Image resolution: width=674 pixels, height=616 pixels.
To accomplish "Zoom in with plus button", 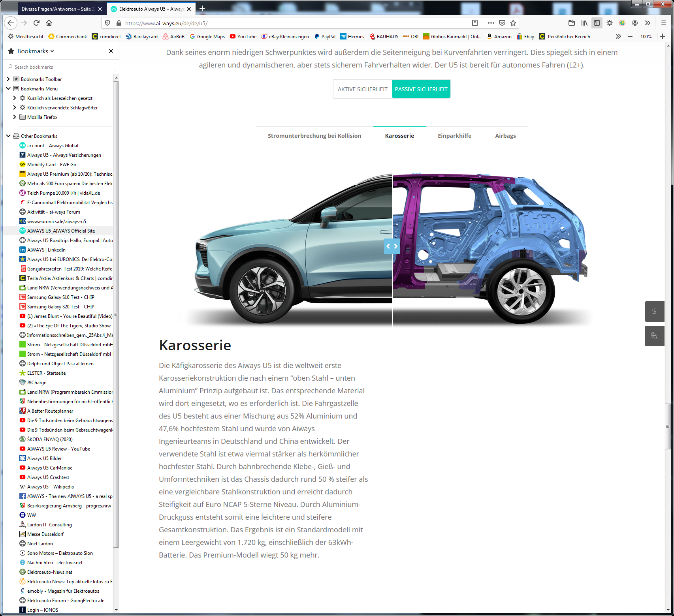I will (663, 36).
